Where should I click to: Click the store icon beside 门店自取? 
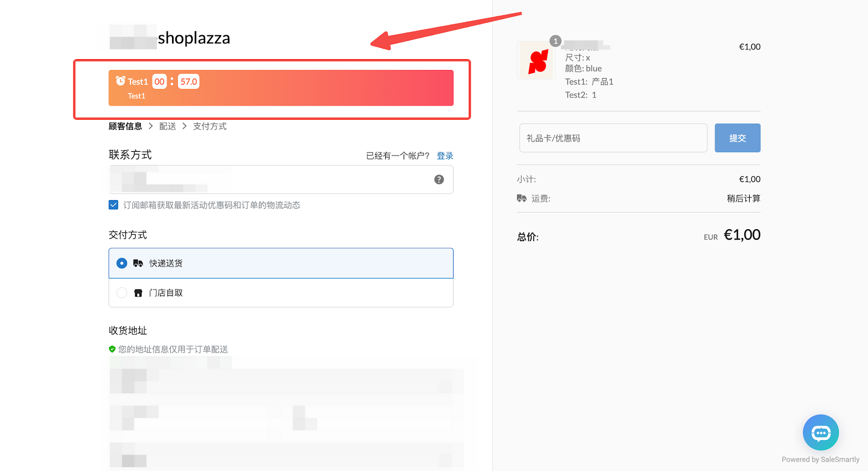coord(138,293)
